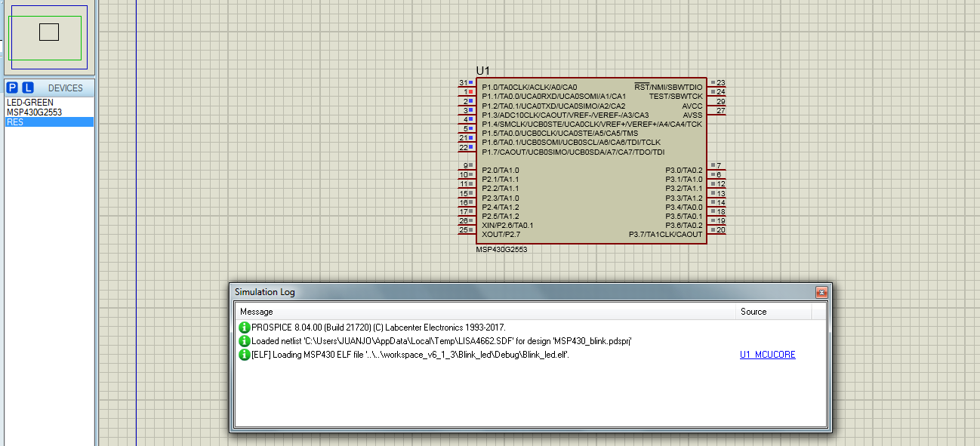
Task: Click pin label TEST/SBWTCK
Action: pos(676,97)
